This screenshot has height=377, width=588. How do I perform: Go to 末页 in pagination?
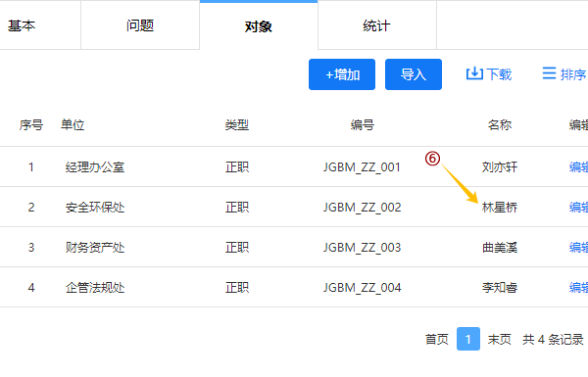point(500,339)
